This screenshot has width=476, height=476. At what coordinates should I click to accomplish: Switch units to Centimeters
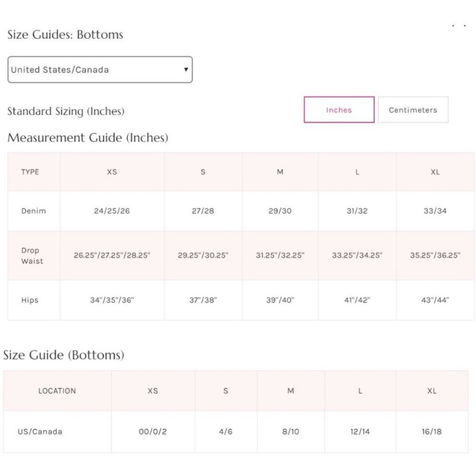pos(413,110)
